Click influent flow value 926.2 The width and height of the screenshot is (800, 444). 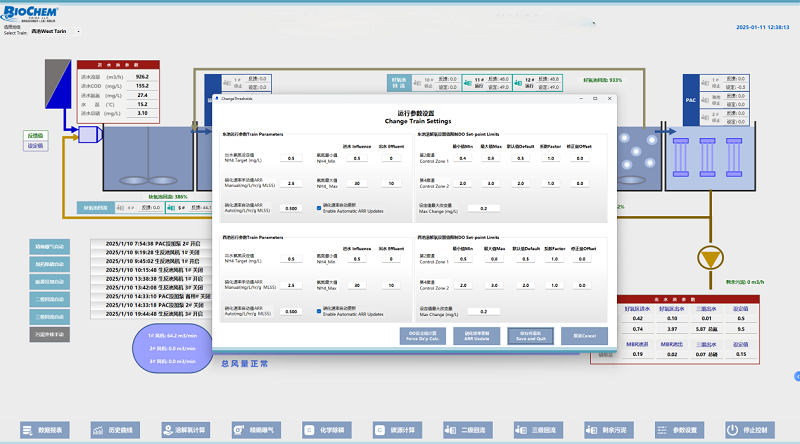click(142, 77)
